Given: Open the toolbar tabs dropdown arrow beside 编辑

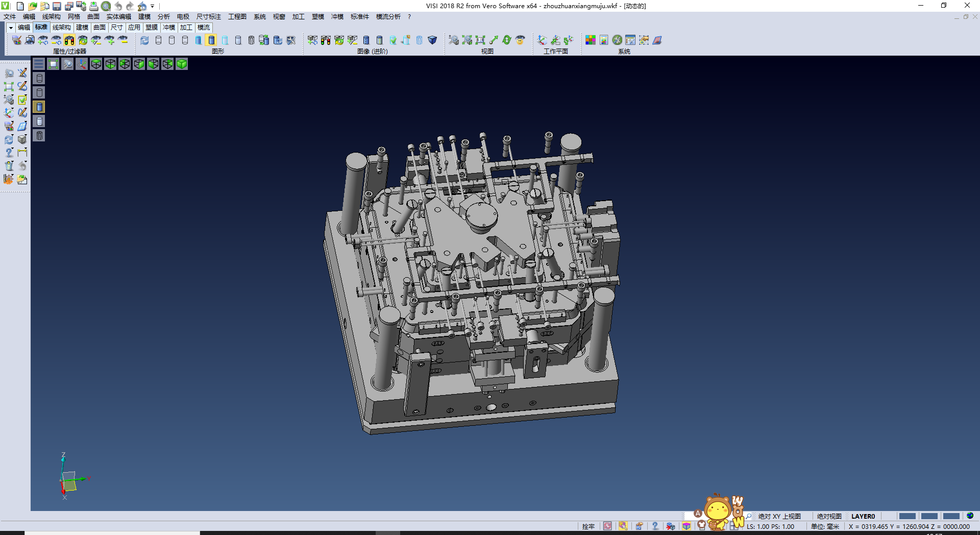Looking at the screenshot, I should [11, 28].
